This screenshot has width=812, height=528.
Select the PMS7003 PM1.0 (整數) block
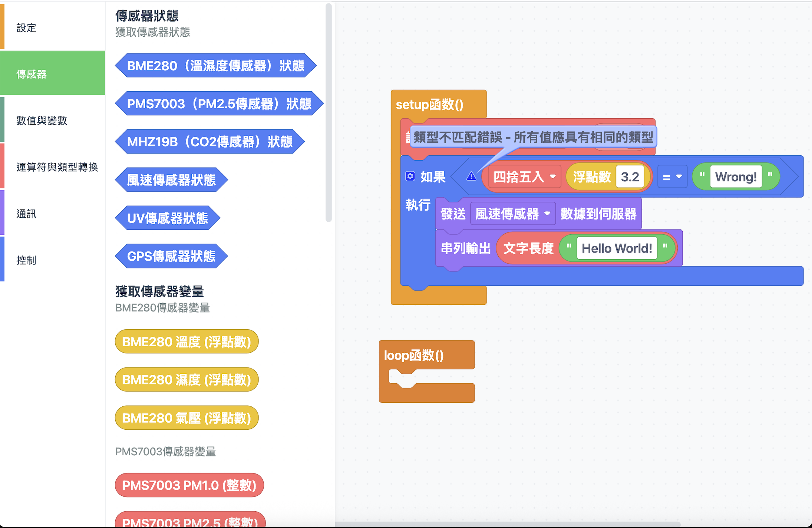click(189, 485)
